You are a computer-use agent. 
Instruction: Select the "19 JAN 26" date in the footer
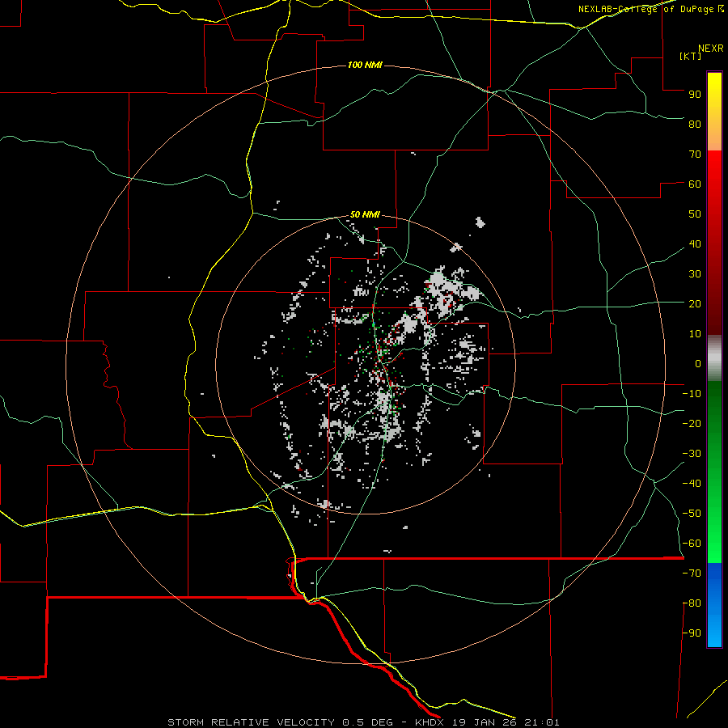point(485,722)
